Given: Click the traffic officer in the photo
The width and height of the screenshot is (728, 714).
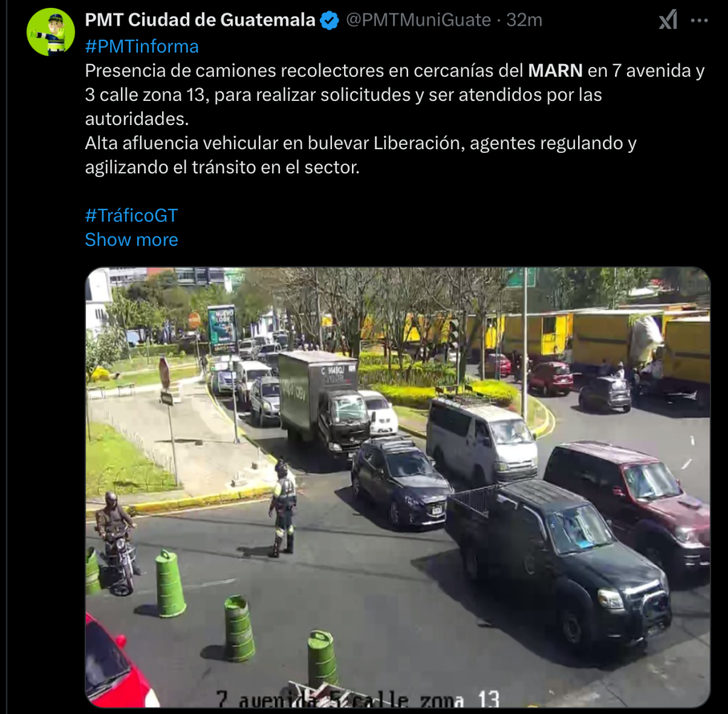Looking at the screenshot, I should tap(283, 507).
